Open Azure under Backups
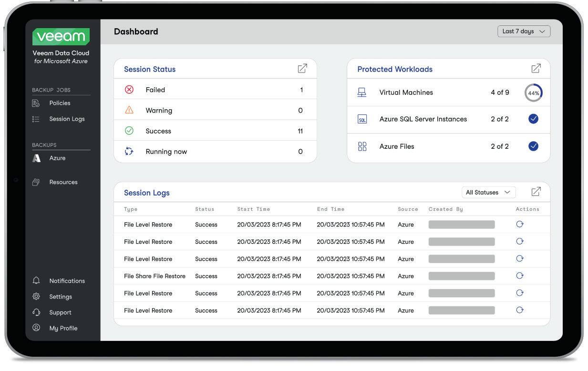 57,158
